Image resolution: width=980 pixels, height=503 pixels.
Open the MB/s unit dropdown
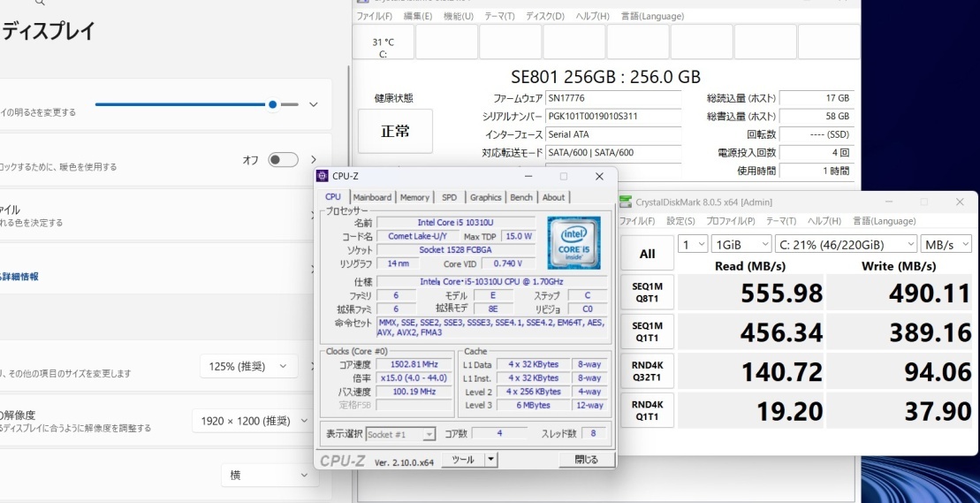pos(946,244)
